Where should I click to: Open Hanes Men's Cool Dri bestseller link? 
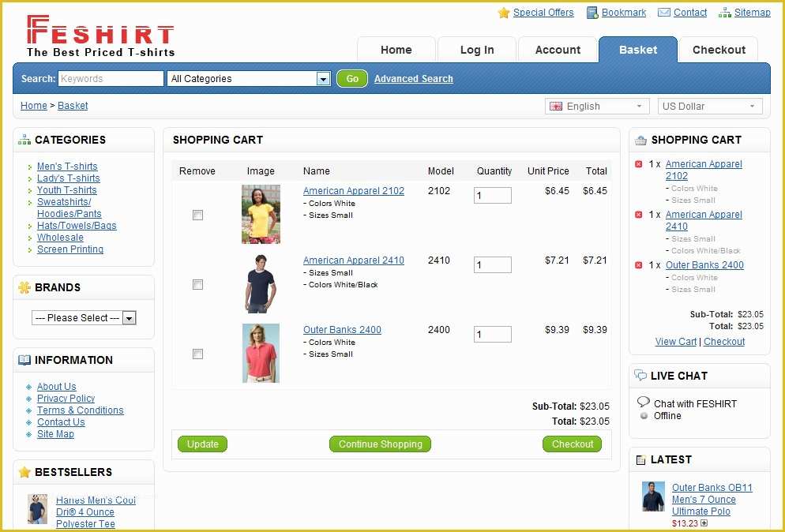point(96,512)
